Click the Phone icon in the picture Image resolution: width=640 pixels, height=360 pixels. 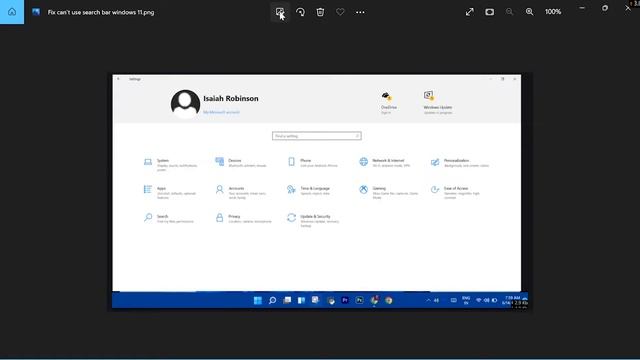click(x=291, y=162)
